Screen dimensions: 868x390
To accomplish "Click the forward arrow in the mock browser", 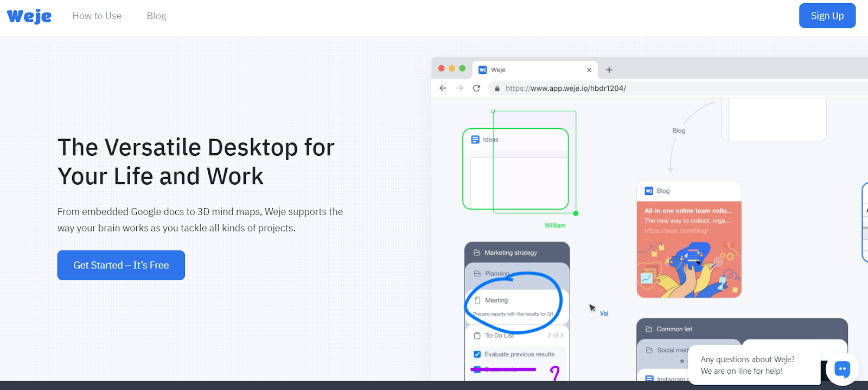I will click(x=459, y=88).
